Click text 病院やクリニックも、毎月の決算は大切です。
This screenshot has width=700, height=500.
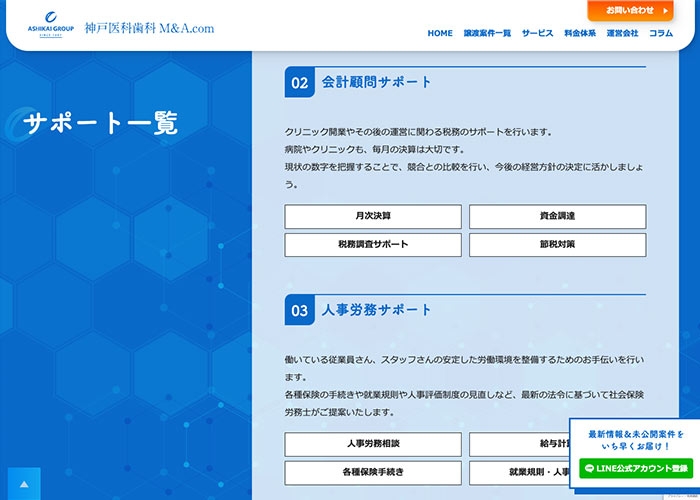point(375,149)
